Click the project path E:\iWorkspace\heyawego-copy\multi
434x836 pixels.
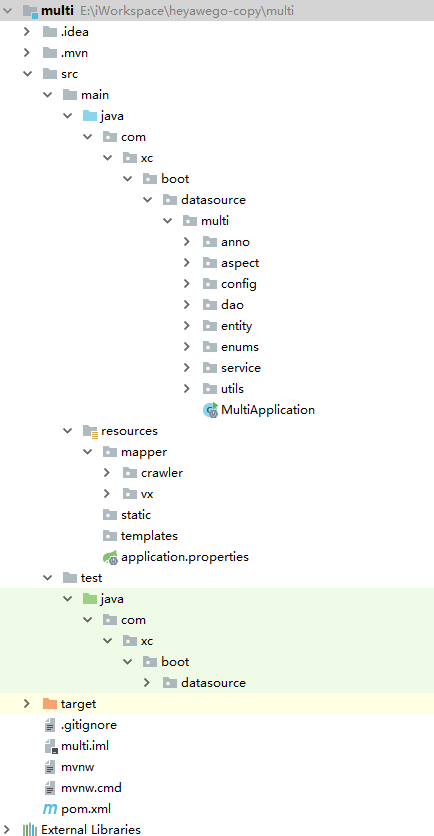(187, 11)
